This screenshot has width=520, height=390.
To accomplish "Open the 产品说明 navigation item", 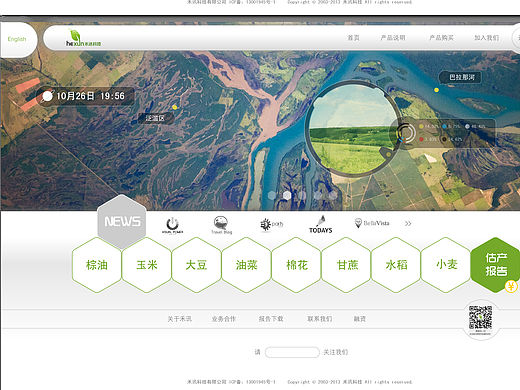I will tap(393, 38).
